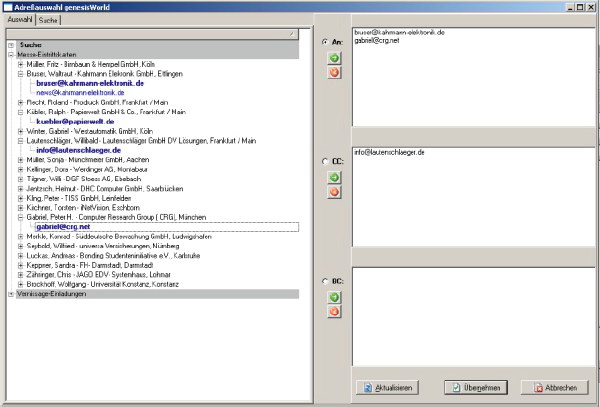Select Merkle, Konrad row
Image resolution: width=600 pixels, height=407 pixels.
[x=119, y=236]
